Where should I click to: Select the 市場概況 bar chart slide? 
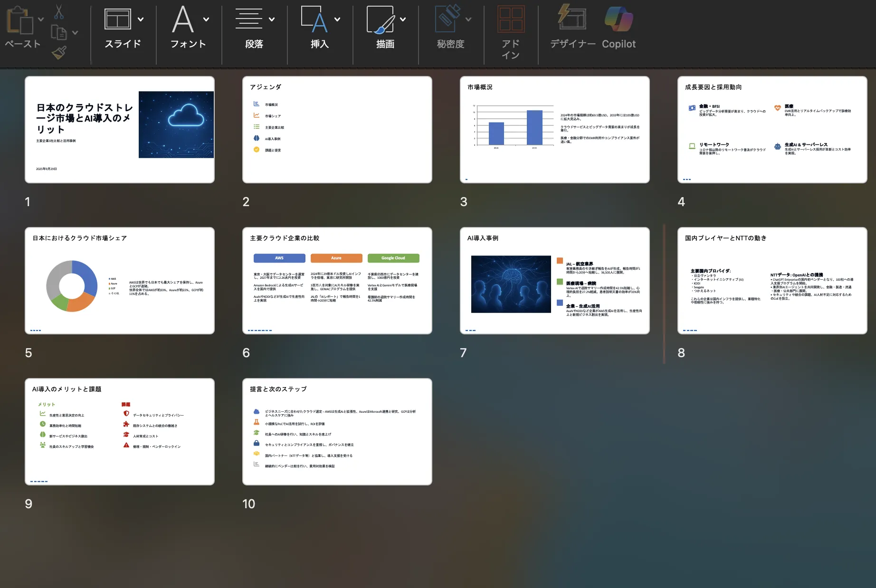pyautogui.click(x=555, y=130)
